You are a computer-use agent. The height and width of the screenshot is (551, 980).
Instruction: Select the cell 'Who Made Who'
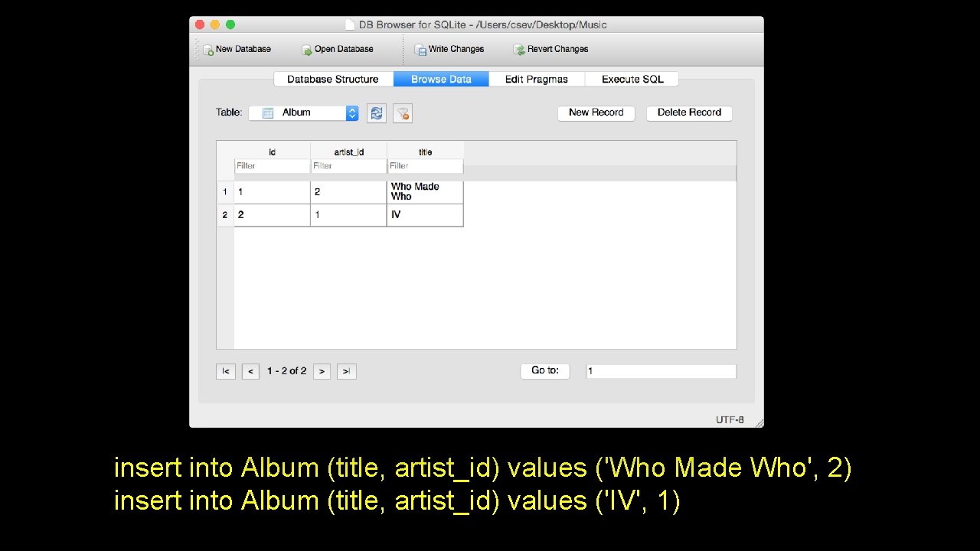[425, 192]
